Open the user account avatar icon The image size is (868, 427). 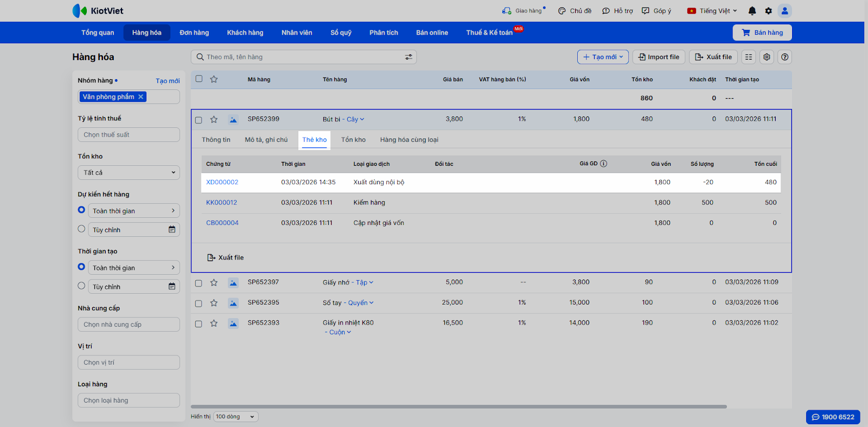784,11
